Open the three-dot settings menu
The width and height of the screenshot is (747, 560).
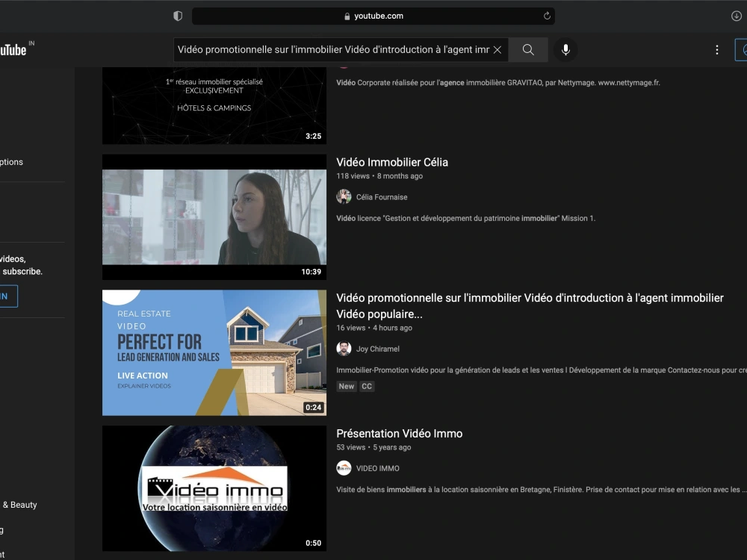716,50
